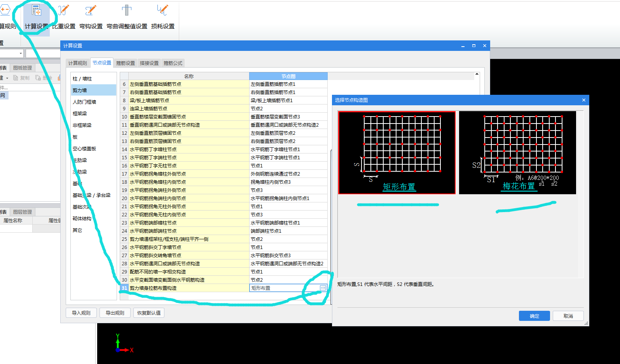Screen dimensions: 620x364
Task: Open the 图纸管理 panel tab
Action: (x=23, y=68)
